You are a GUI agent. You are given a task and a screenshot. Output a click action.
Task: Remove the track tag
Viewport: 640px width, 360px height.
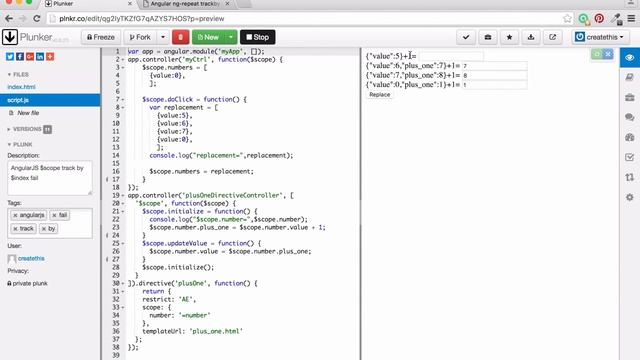(x=15, y=229)
